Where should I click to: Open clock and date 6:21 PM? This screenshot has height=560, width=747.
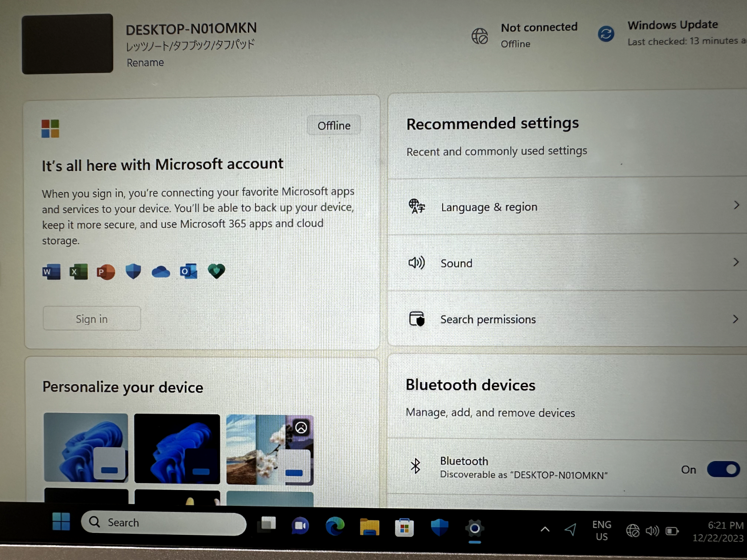click(718, 532)
